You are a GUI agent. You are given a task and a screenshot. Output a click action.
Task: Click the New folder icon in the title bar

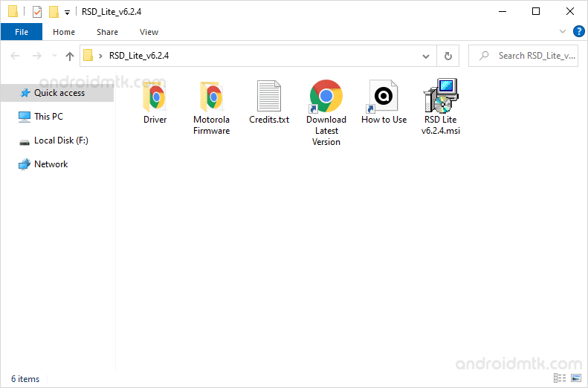click(54, 12)
